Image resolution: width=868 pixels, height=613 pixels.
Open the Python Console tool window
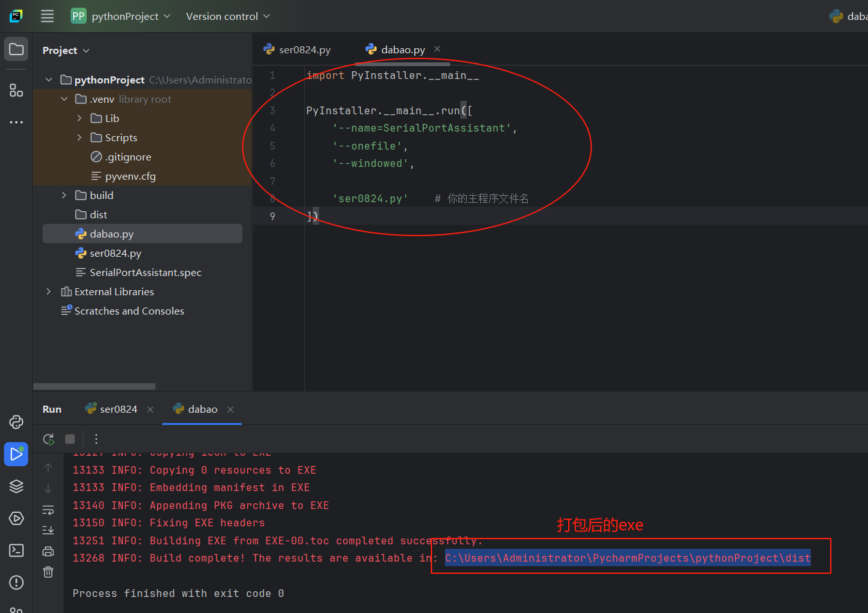coord(16,422)
